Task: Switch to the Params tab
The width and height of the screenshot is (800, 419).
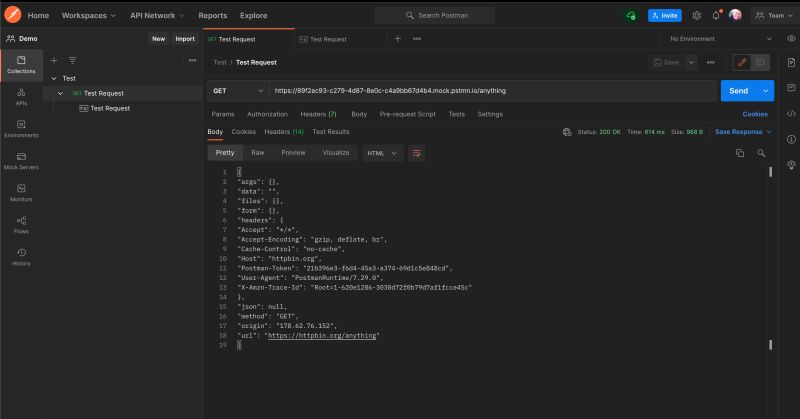Action: point(223,114)
